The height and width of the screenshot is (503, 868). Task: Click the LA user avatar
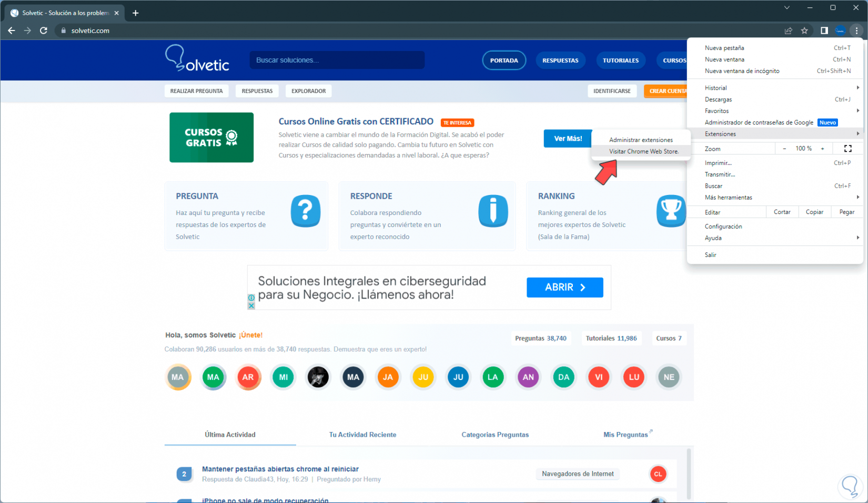pyautogui.click(x=493, y=377)
